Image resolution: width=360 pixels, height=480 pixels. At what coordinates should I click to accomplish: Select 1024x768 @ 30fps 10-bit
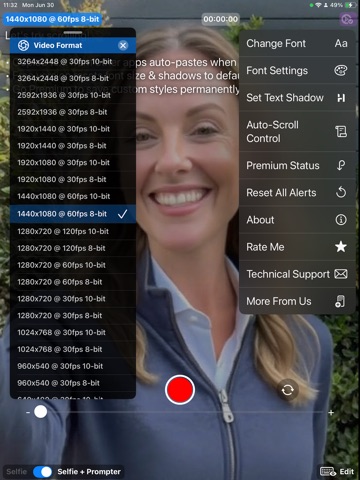pos(73,332)
